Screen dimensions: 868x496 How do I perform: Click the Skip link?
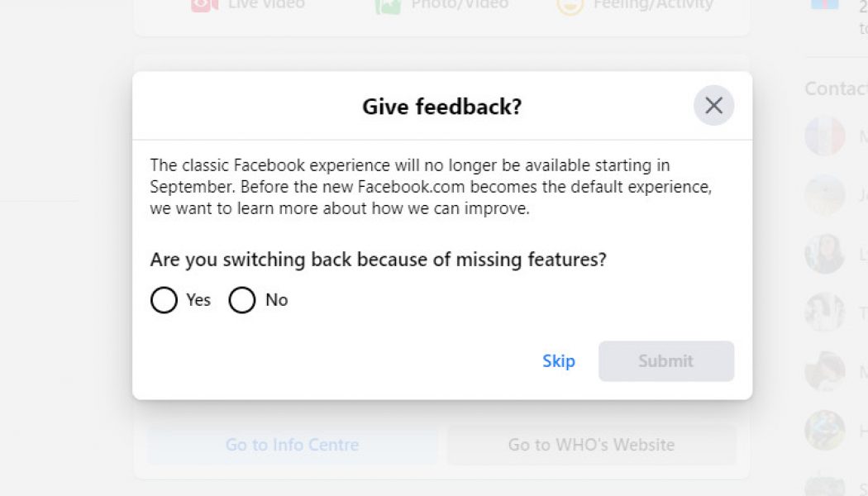click(559, 361)
